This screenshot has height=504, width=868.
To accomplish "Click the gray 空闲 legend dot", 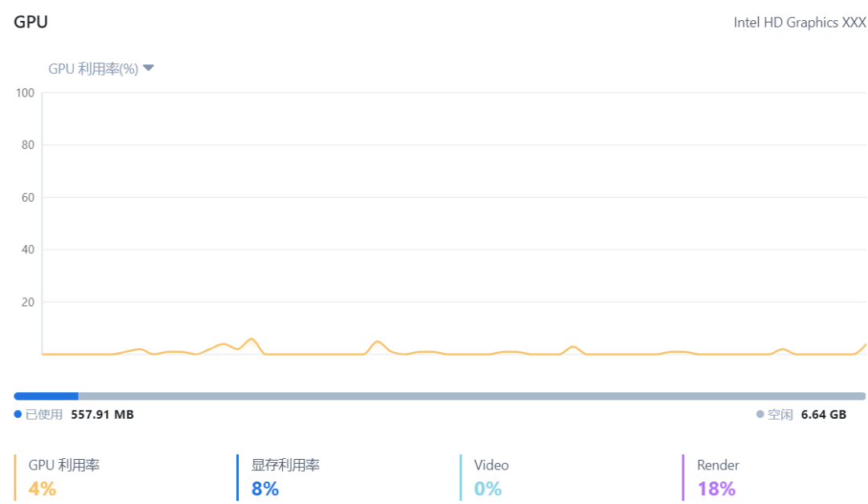I will (x=760, y=415).
